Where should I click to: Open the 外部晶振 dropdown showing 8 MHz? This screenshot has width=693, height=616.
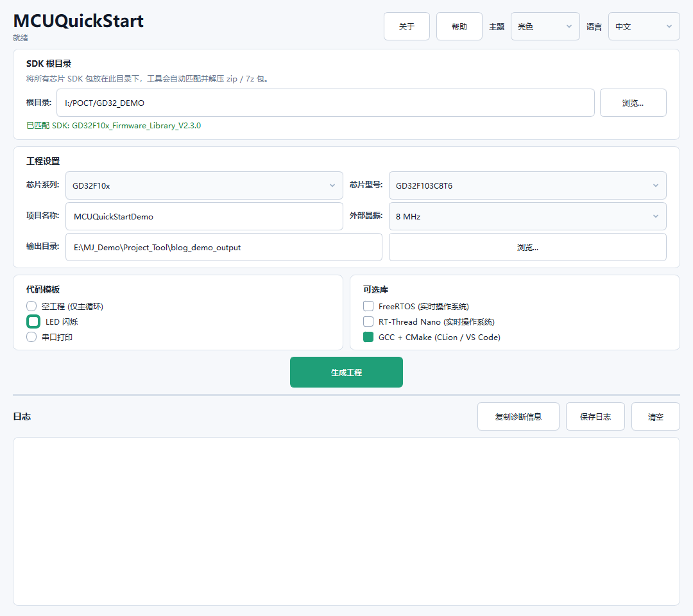click(x=527, y=216)
